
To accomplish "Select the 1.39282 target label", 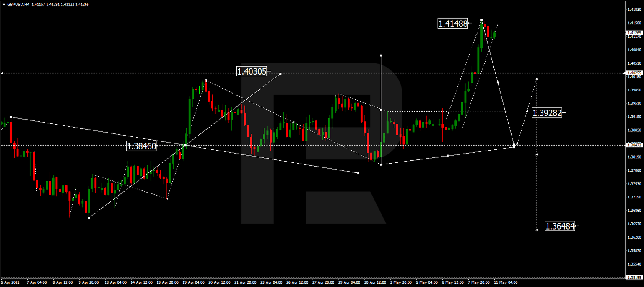I will point(547,112).
